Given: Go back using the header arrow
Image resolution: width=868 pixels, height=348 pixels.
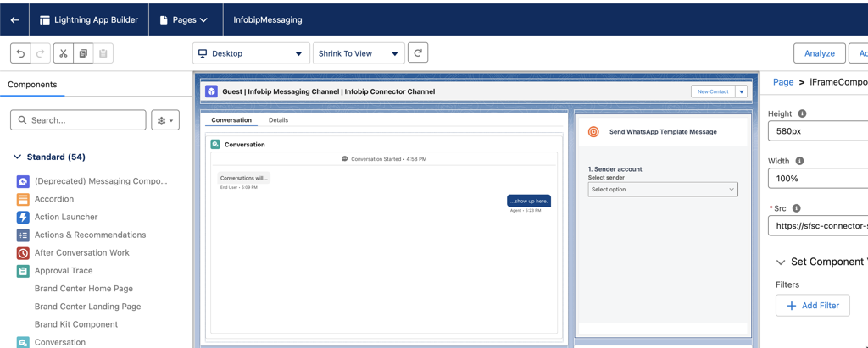Looking at the screenshot, I should point(15,20).
